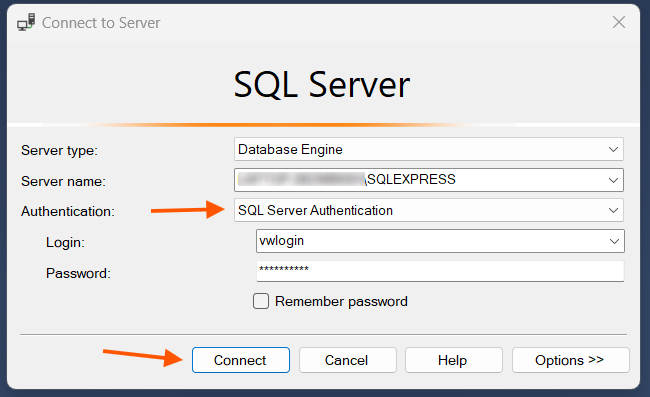Expand the Server type dropdown arrow
The height and width of the screenshot is (397, 650).
(x=614, y=149)
